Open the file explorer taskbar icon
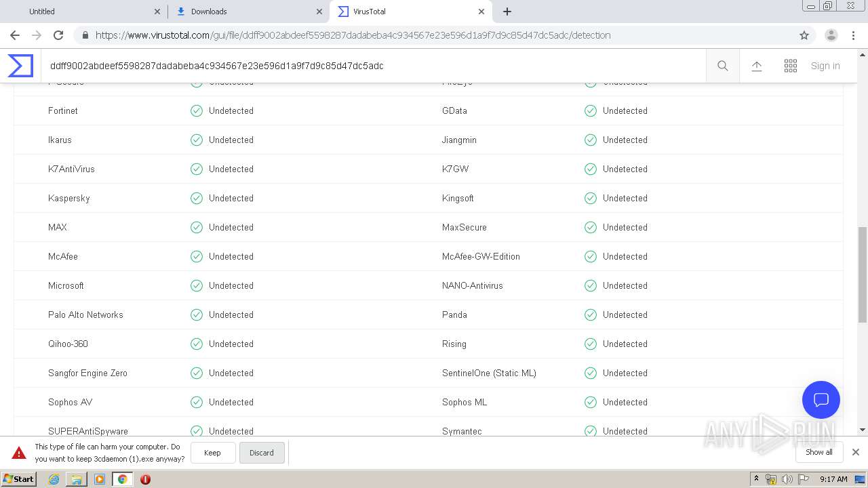This screenshot has width=868, height=488. [77, 479]
